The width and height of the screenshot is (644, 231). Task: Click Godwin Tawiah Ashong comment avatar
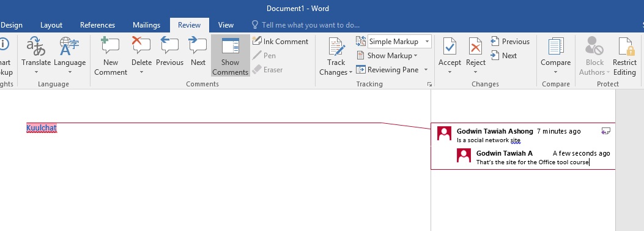[445, 134]
